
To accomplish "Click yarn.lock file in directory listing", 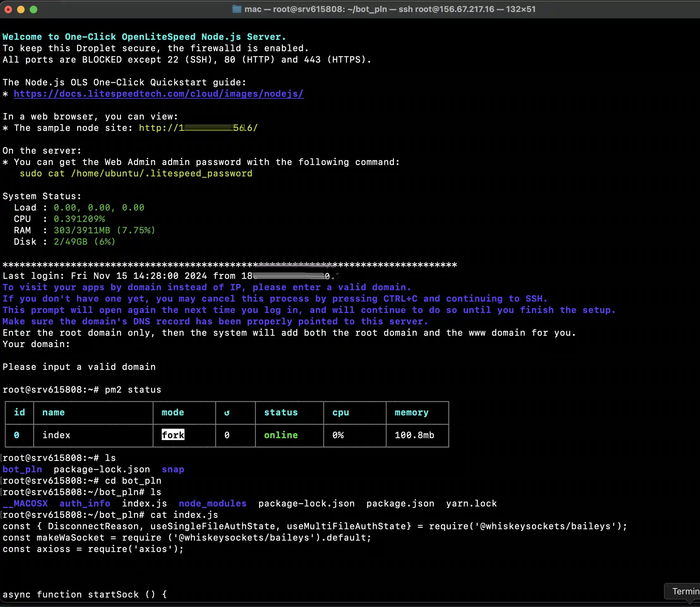I will (x=471, y=504).
